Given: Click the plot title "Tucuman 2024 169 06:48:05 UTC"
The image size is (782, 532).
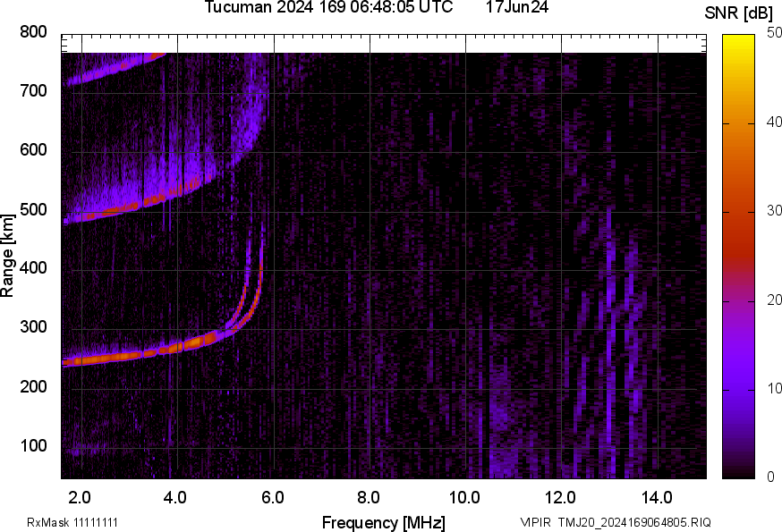Looking at the screenshot, I should click(328, 7).
